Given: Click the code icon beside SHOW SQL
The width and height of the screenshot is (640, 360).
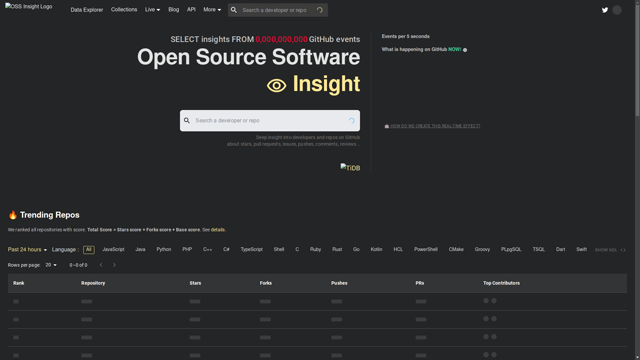Looking at the screenshot, I should 623,250.
